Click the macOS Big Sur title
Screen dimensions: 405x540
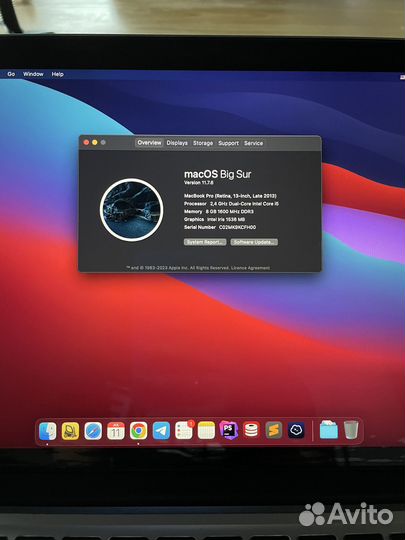218,174
